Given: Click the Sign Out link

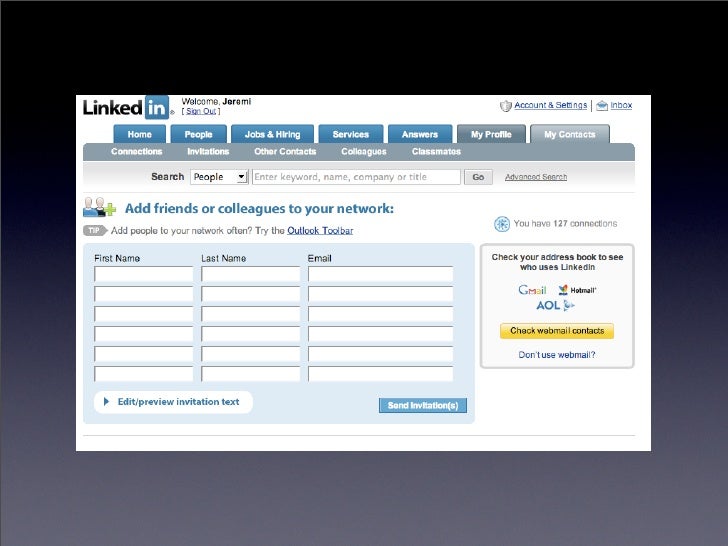Looking at the screenshot, I should 201,111.
